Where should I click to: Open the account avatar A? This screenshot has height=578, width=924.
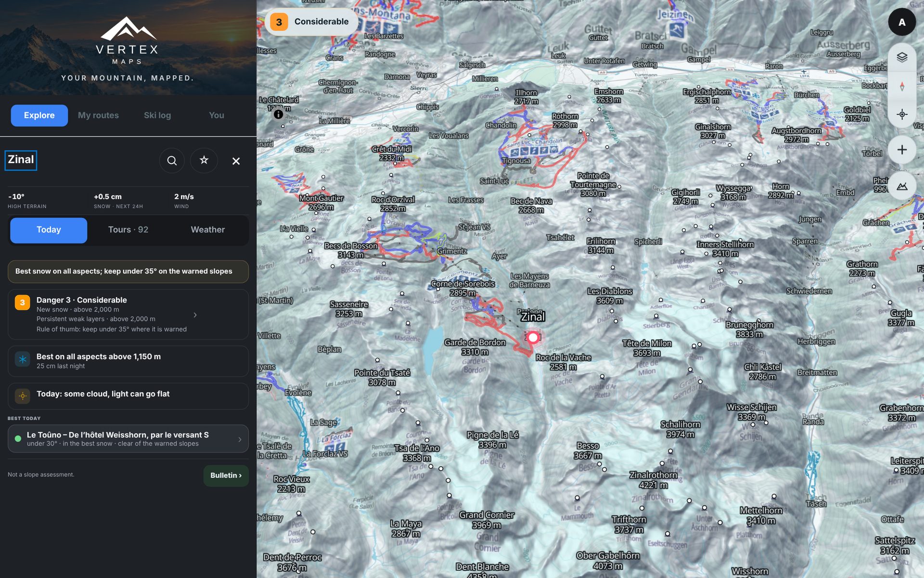[x=902, y=22]
